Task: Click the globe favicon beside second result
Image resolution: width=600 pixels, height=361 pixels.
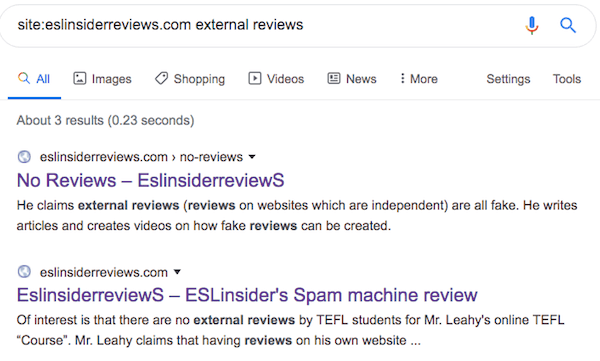Action: click(x=24, y=272)
